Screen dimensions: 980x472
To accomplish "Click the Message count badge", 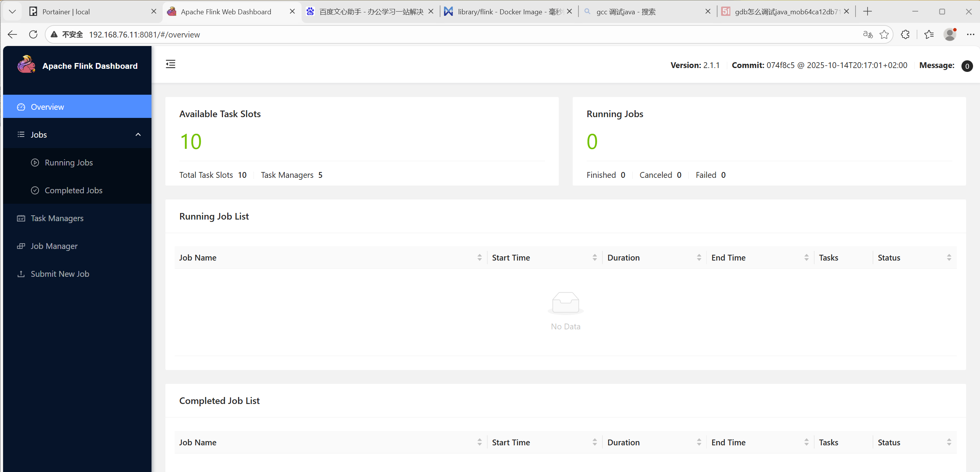I will coord(967,66).
